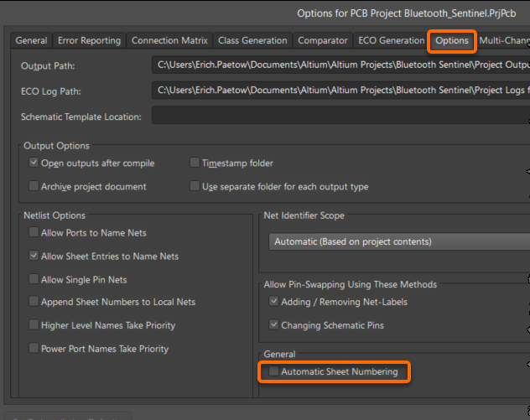Disable Open outputs after compile
Viewport: 530px width, 420px height.
click(34, 163)
